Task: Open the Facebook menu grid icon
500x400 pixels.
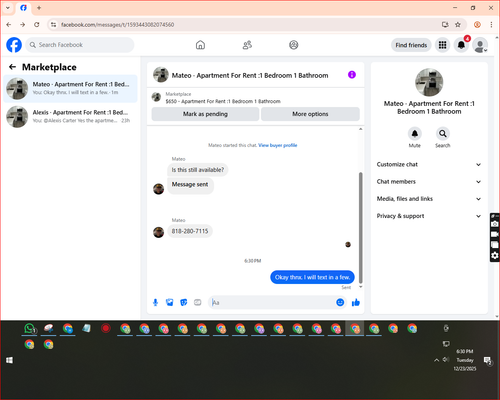Action: tap(442, 45)
